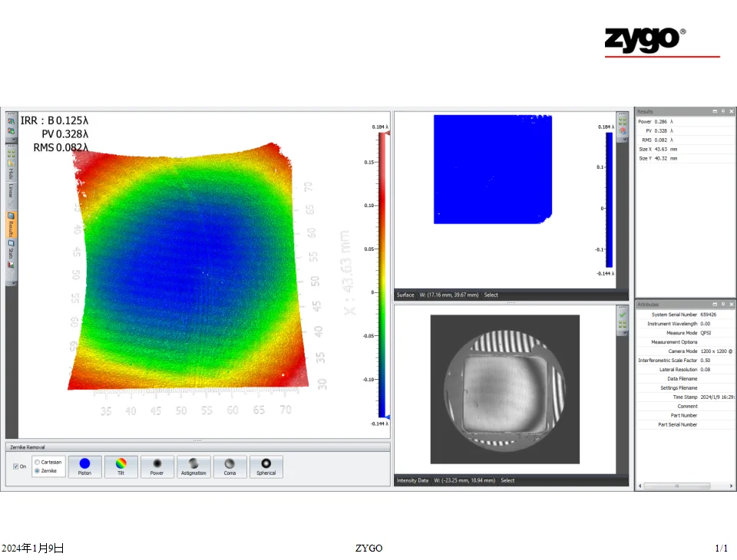
Task: Select the Cartesian radio button
Action: 37,461
